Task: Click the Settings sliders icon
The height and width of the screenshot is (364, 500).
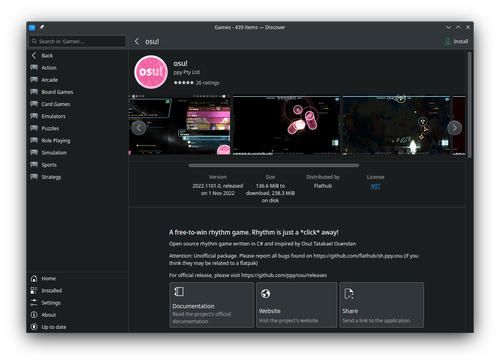Action: tap(34, 303)
